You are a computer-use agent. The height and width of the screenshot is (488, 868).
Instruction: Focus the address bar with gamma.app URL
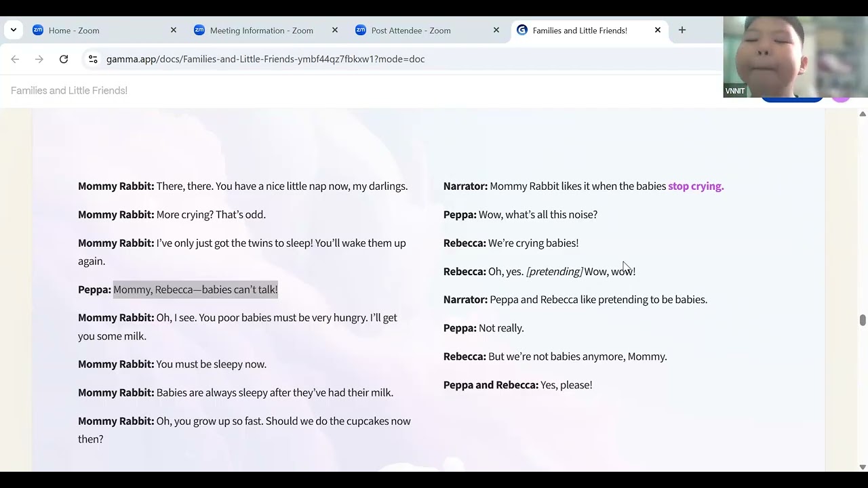coord(407,59)
